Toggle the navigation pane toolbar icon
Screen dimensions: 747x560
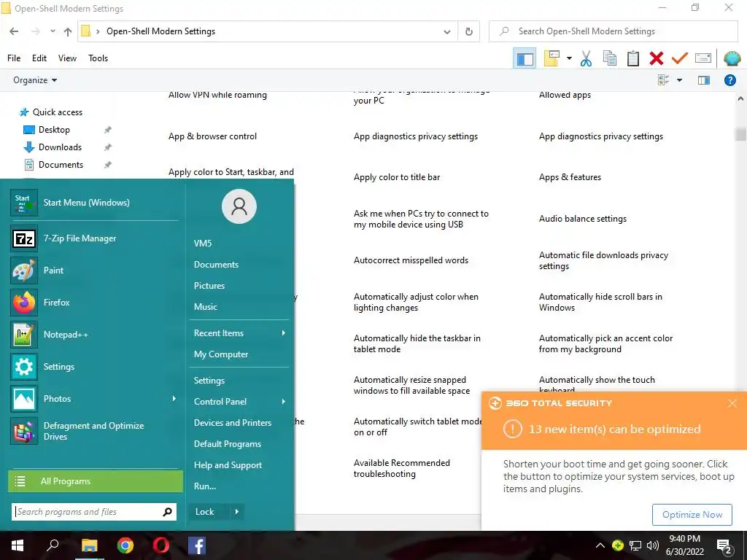(x=525, y=59)
